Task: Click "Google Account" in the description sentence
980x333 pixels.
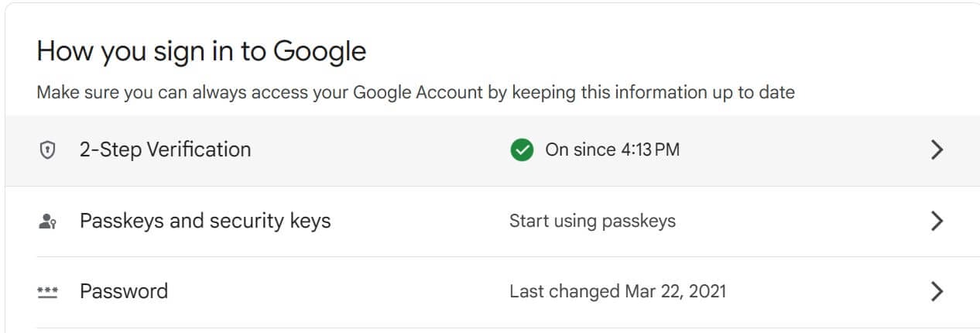Action: pos(418,93)
